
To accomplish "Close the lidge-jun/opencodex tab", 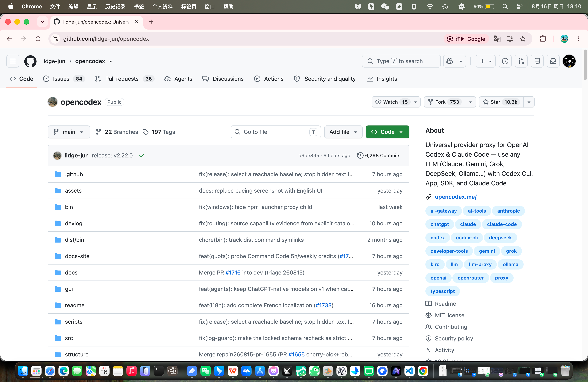I will [137, 22].
